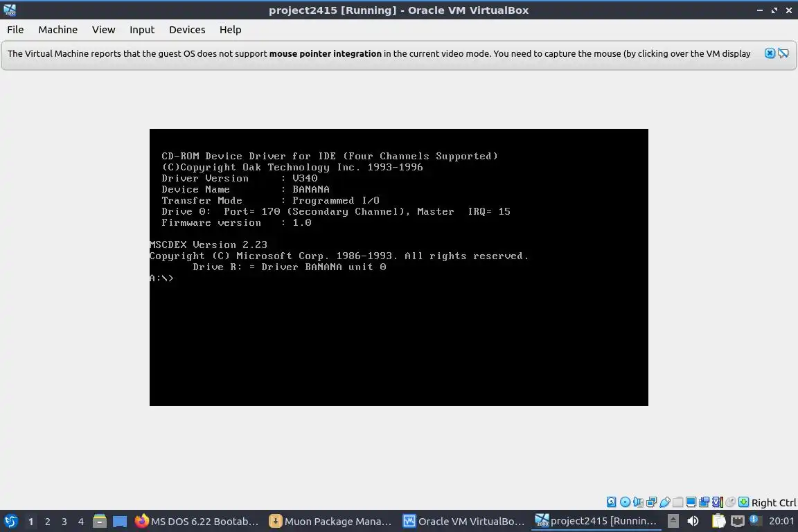The width and height of the screenshot is (798, 532).
Task: Open the update notifier tray icon
Action: tap(755, 520)
